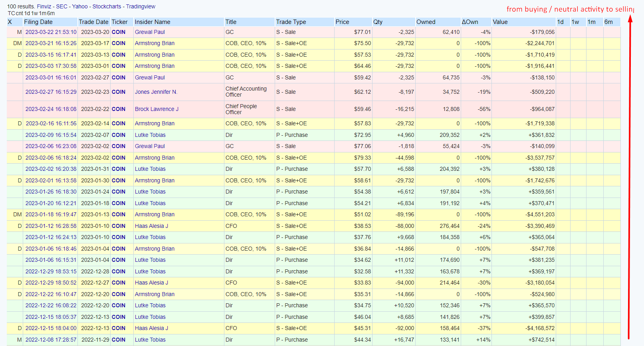644x346 pixels.
Task: Open the Tradingview link
Action: [141, 6]
